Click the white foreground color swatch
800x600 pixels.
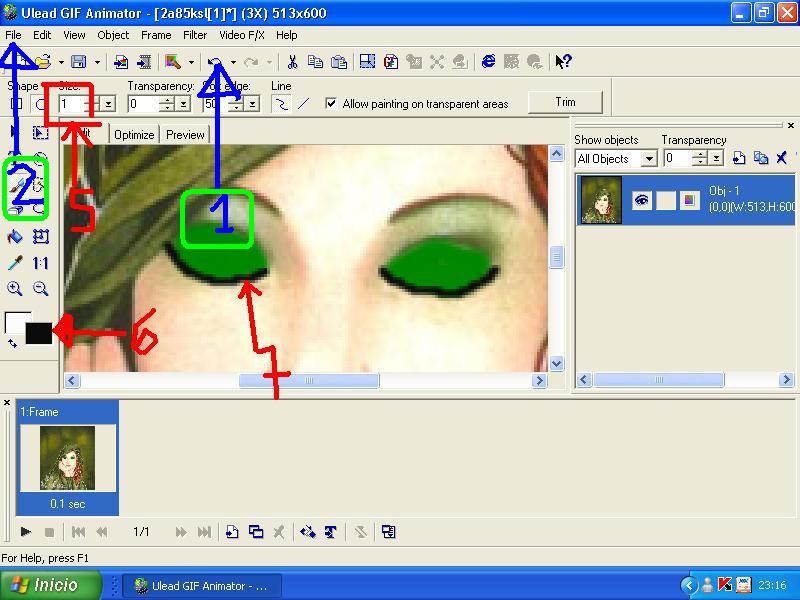[x=16, y=321]
